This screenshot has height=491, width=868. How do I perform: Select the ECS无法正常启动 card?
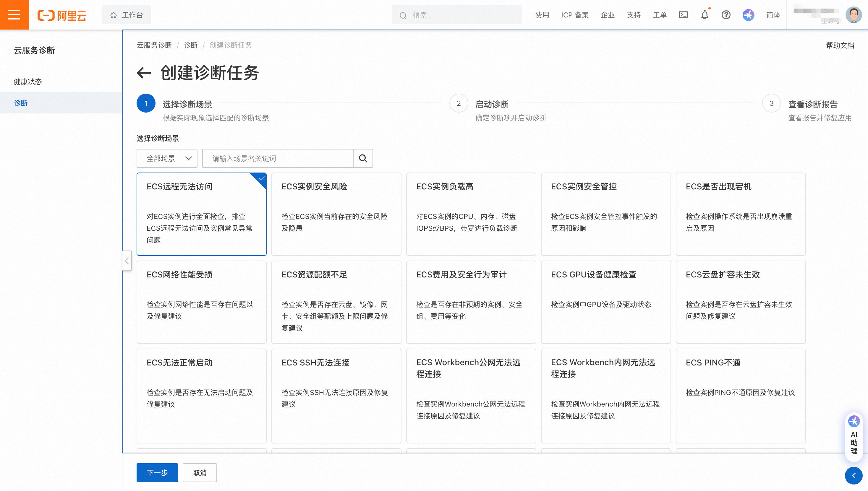[201, 396]
